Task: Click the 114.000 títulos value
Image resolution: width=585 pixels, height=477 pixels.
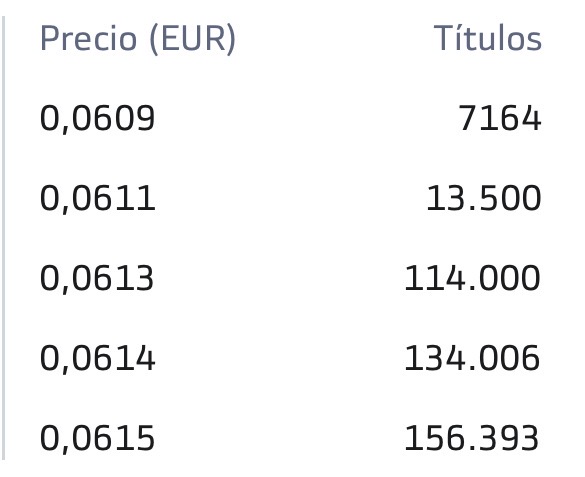Action: [x=472, y=278]
